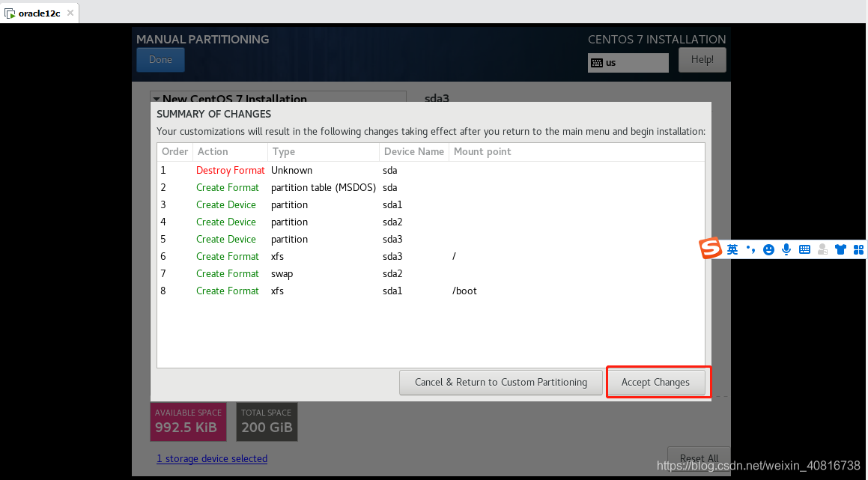Click order number 2 in the table

click(x=163, y=188)
